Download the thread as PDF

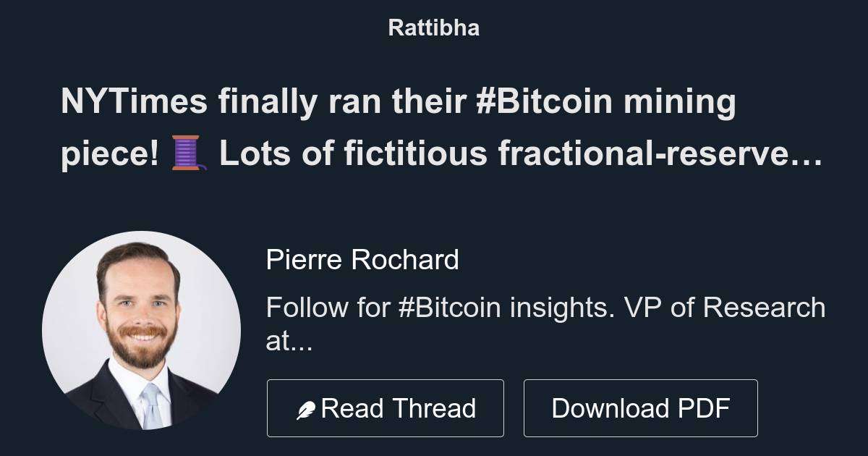tap(641, 408)
